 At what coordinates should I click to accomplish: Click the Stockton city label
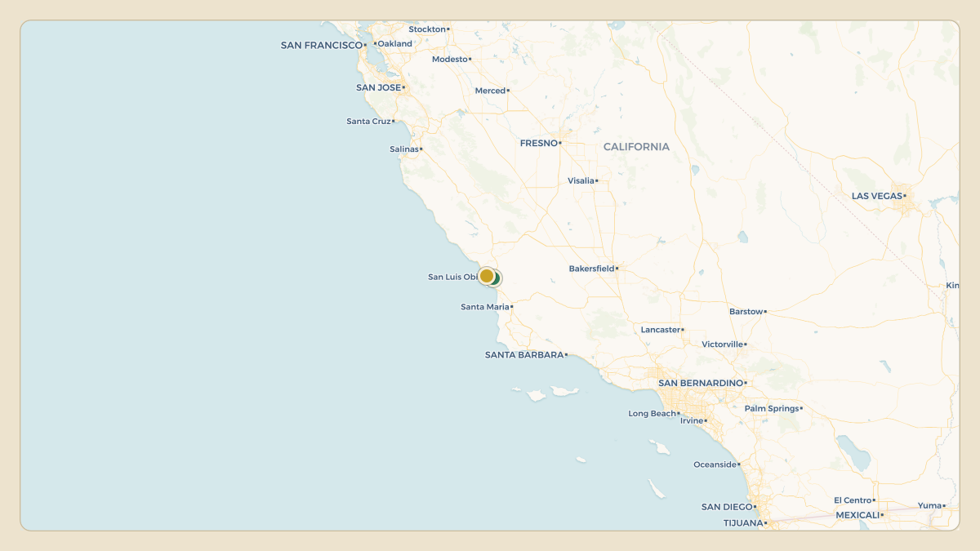pos(427,29)
